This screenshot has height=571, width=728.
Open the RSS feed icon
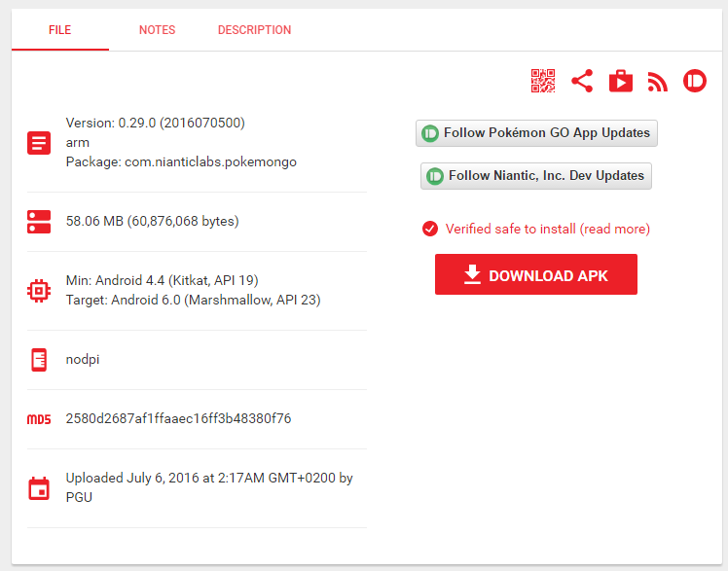tap(657, 82)
